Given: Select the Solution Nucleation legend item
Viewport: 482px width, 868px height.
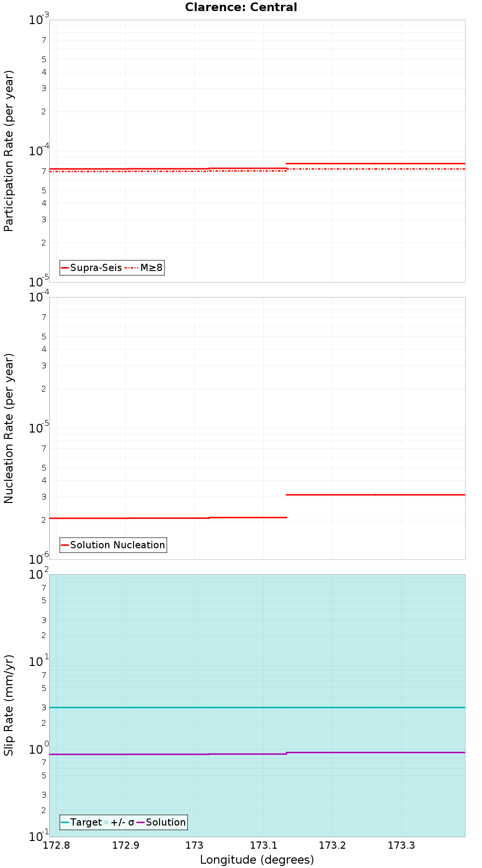Looking at the screenshot, I should point(113,545).
